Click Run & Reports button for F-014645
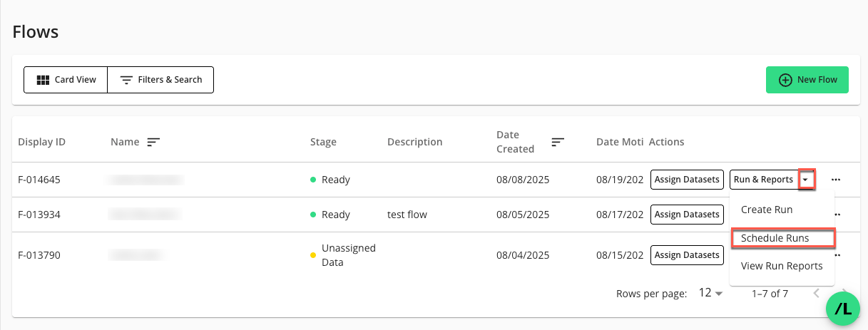This screenshot has width=868, height=330. pyautogui.click(x=763, y=180)
